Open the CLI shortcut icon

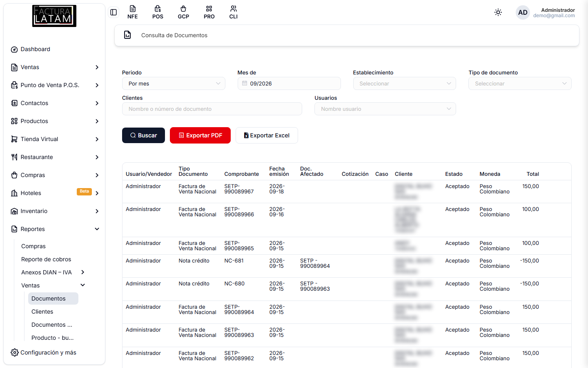pyautogui.click(x=234, y=12)
